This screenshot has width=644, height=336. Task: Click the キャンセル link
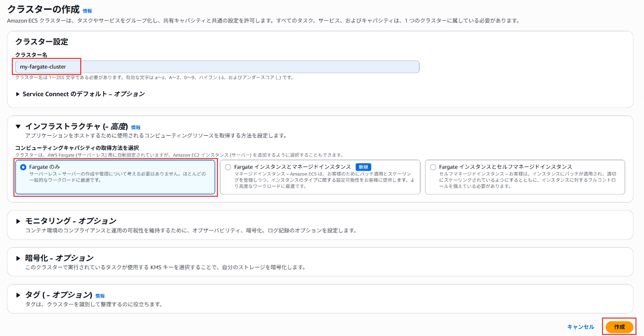click(581, 327)
